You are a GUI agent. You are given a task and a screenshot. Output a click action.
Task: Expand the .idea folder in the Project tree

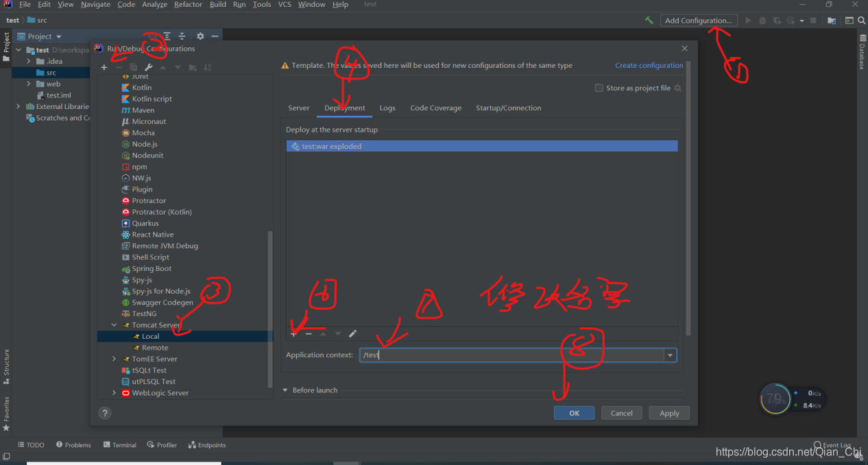pos(29,61)
